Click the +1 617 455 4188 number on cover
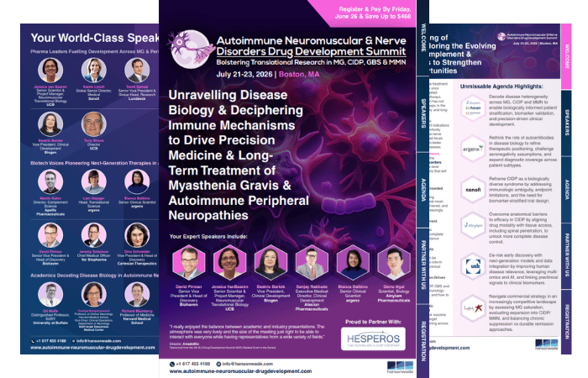The height and width of the screenshot is (378, 588). pyautogui.click(x=192, y=364)
